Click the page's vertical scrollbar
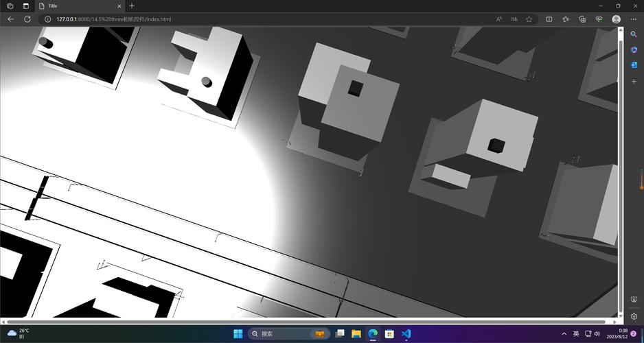The image size is (644, 343). click(x=621, y=171)
